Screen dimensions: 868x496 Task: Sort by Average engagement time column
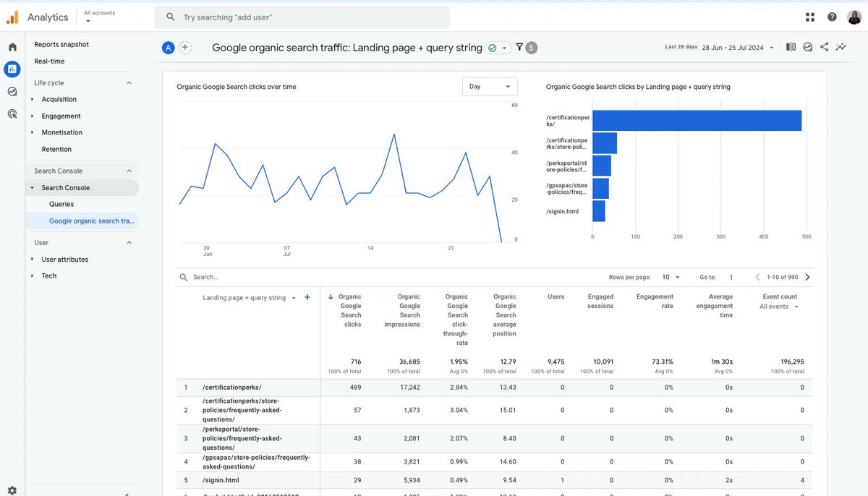click(715, 307)
